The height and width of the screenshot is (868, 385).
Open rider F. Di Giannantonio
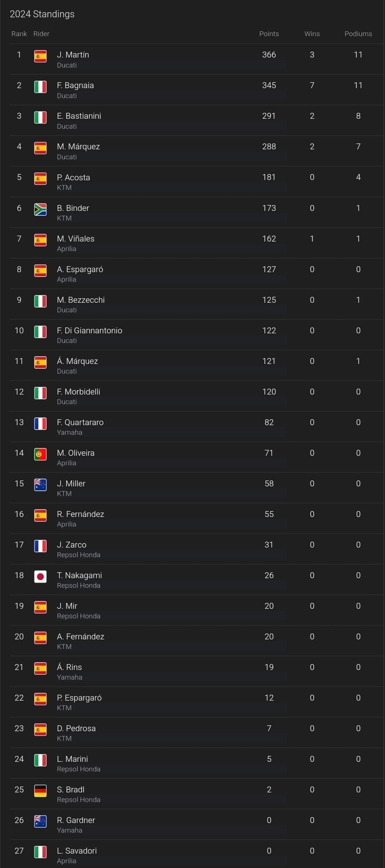(x=89, y=330)
